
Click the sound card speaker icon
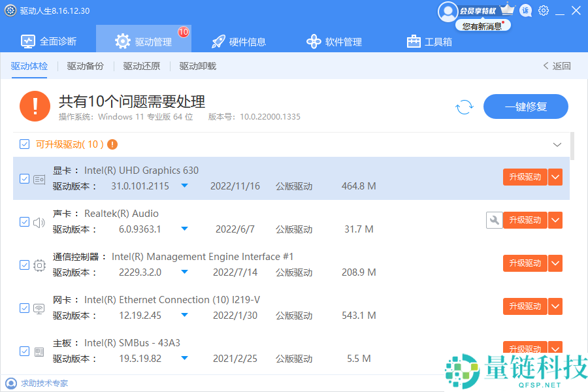coord(39,222)
